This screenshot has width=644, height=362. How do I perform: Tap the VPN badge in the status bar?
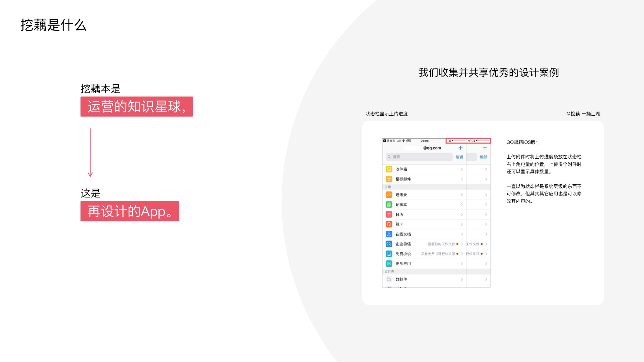pyautogui.click(x=409, y=141)
